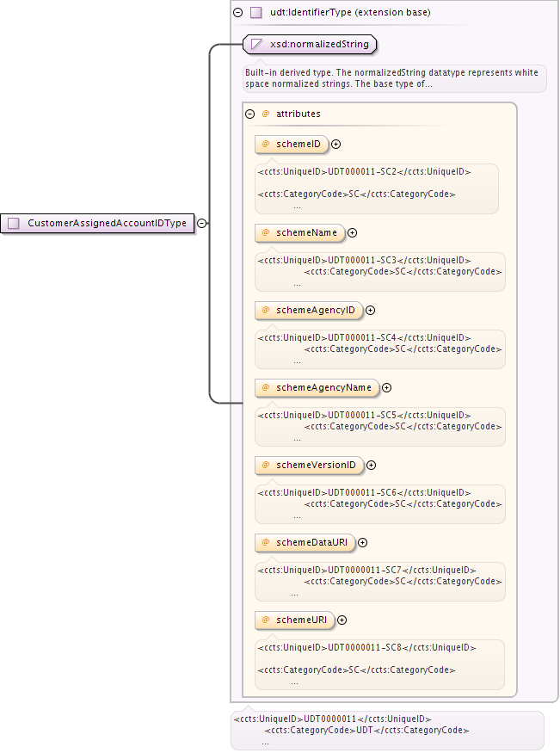Click the udt:IdentifierType square icon
Screen dimensions: 560x753
(x=256, y=13)
